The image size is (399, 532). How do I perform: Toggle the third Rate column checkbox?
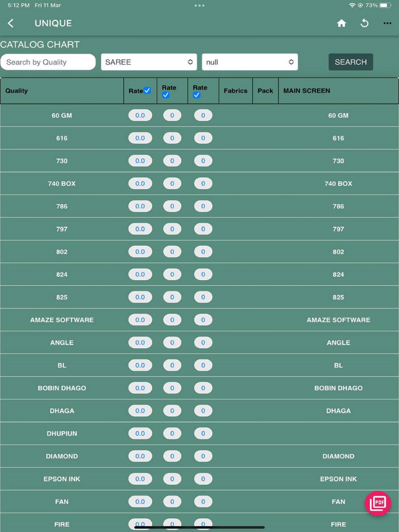pyautogui.click(x=196, y=95)
